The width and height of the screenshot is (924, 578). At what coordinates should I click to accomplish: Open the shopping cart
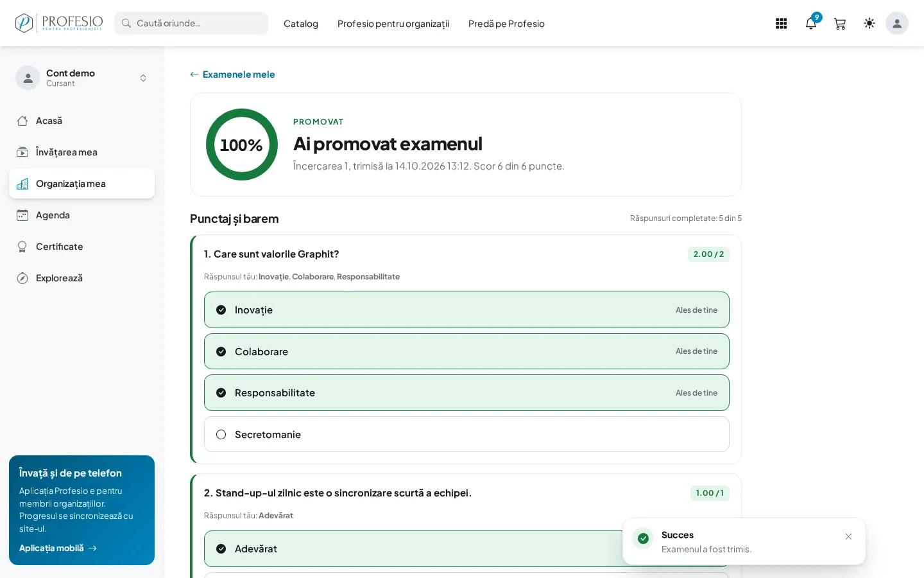pyautogui.click(x=840, y=24)
